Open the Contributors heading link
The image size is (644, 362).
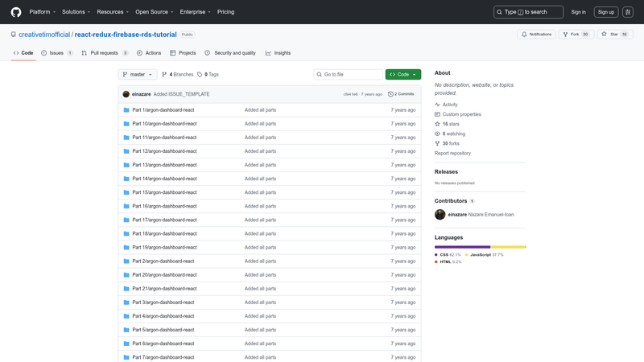[x=455, y=200]
